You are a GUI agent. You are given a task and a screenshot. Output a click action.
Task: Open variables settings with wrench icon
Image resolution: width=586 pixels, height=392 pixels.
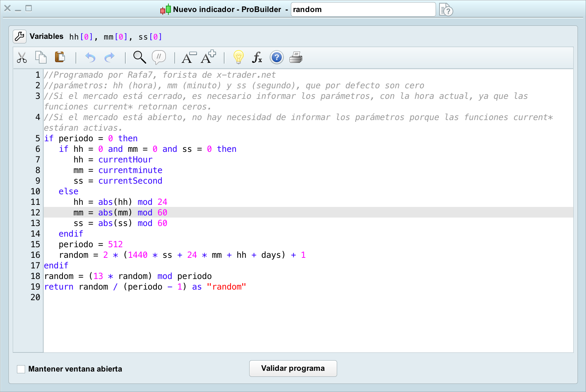pos(20,36)
